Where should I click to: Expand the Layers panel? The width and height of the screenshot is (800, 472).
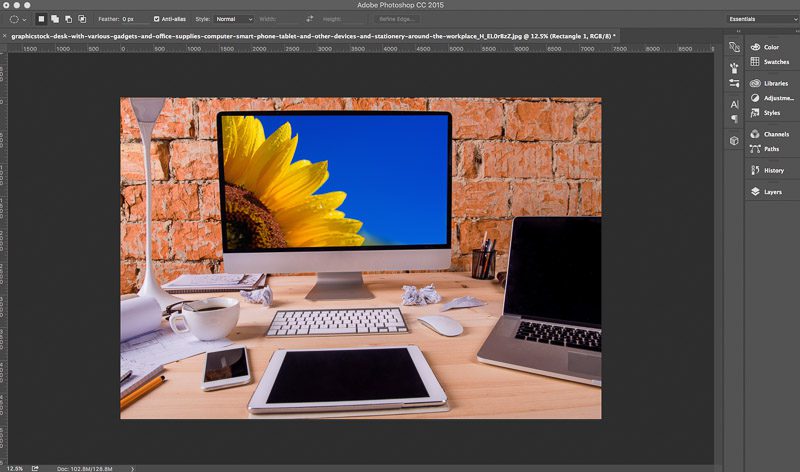pos(772,191)
